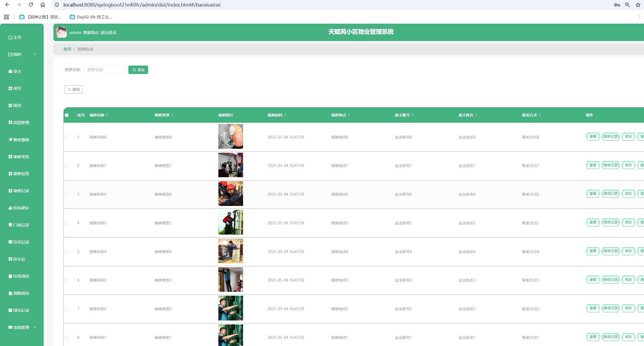Click the 查询 search button
Viewport: 644px width, 346px height.
click(x=138, y=70)
